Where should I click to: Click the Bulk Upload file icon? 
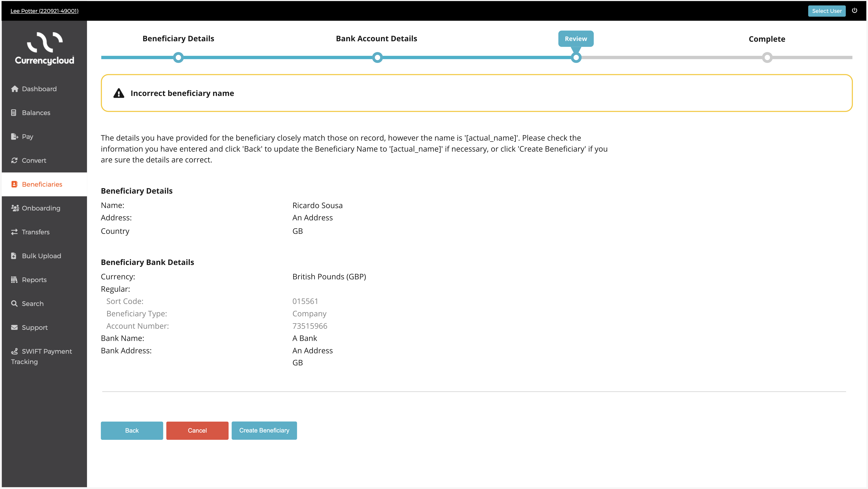click(x=13, y=256)
